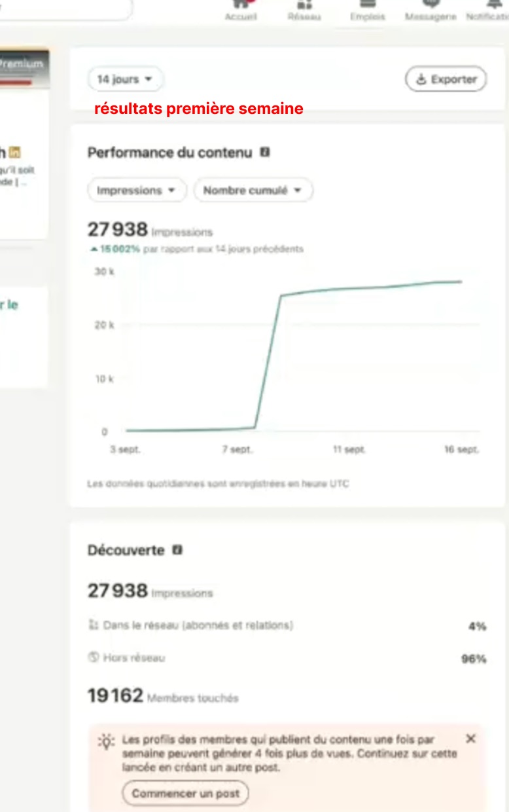
Task: Click the 30 k axis label
Action: pyautogui.click(x=104, y=271)
